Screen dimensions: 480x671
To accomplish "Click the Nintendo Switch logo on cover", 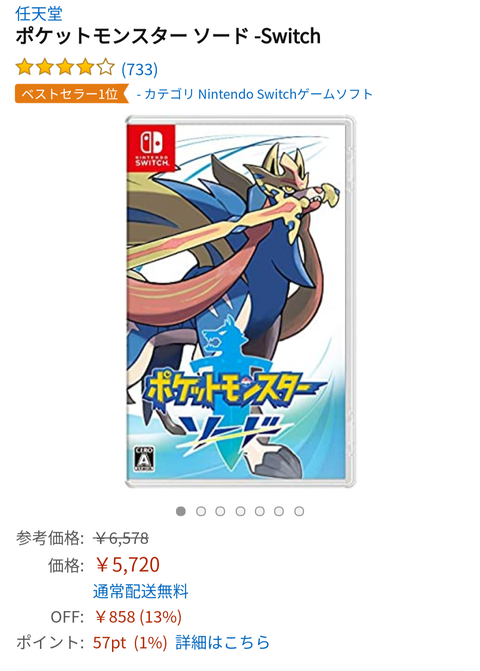I will click(151, 148).
